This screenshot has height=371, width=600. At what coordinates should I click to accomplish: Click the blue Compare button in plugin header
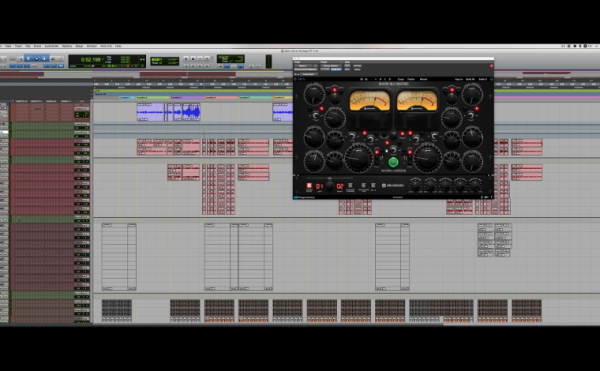(x=336, y=69)
